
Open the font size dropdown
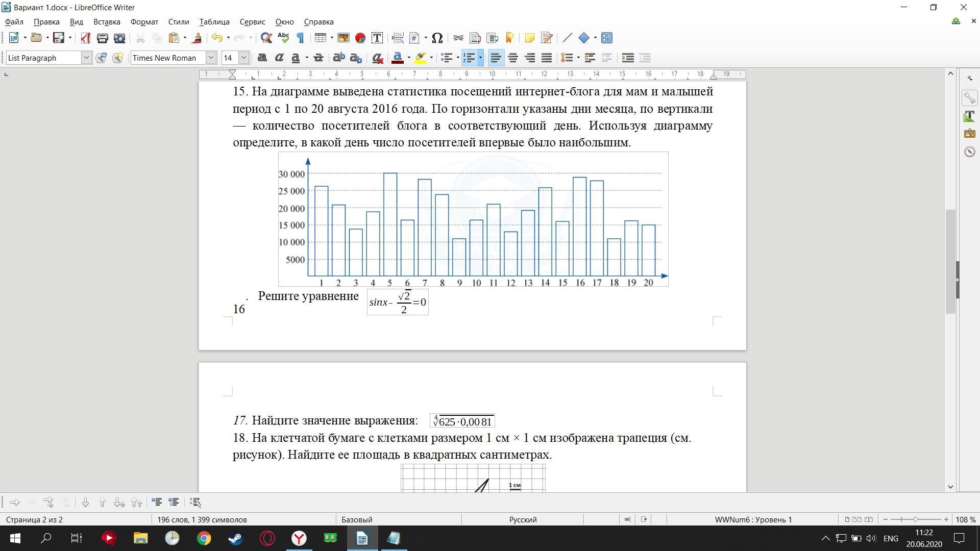pyautogui.click(x=244, y=58)
